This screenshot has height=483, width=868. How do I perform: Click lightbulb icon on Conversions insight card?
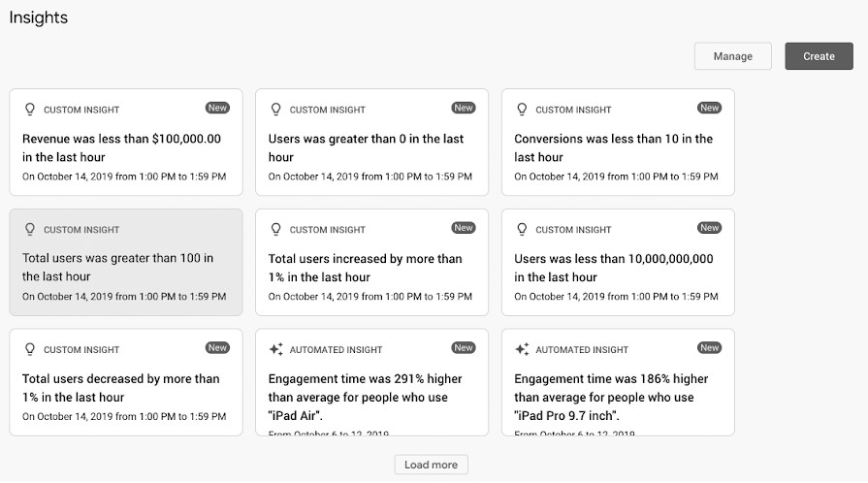click(x=522, y=110)
